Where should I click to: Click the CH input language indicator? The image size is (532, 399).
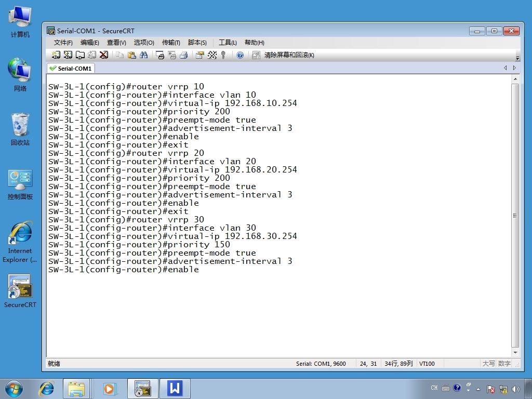(x=434, y=388)
